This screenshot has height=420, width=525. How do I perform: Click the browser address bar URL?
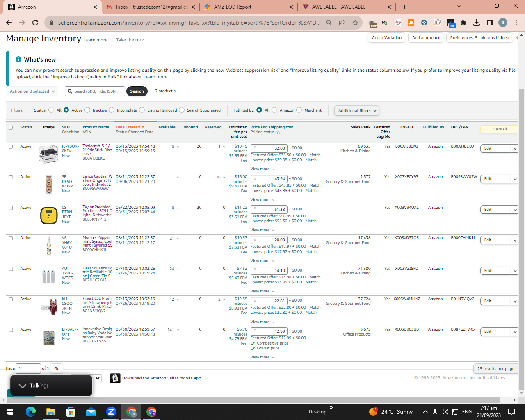[189, 23]
